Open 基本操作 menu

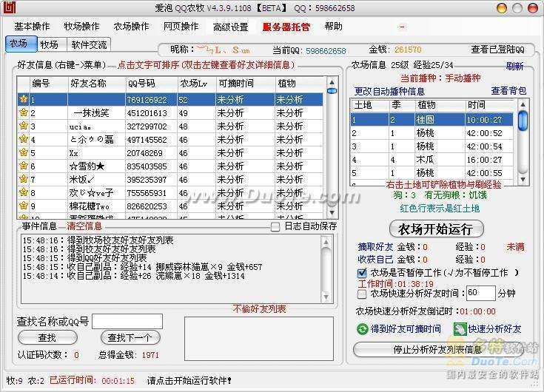[x=32, y=27]
